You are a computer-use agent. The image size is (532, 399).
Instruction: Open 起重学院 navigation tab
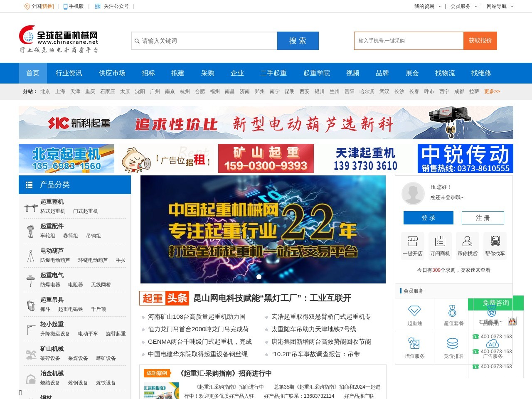point(317,73)
